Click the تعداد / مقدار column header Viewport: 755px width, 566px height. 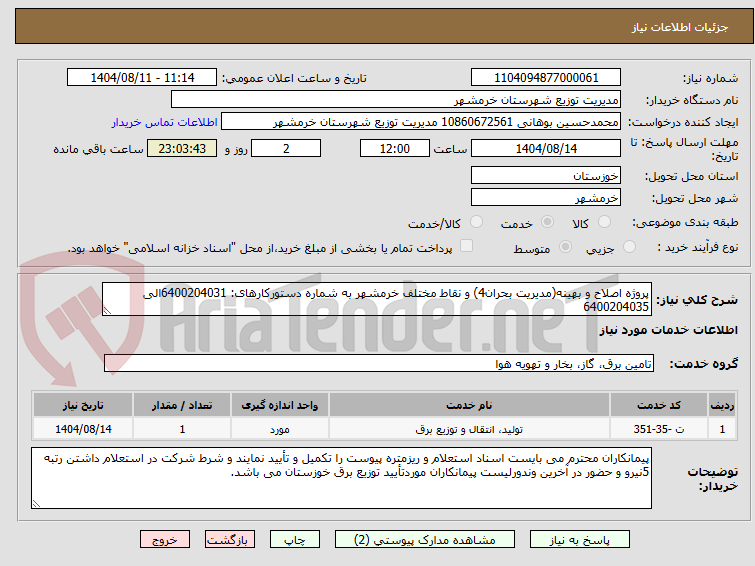tap(182, 405)
